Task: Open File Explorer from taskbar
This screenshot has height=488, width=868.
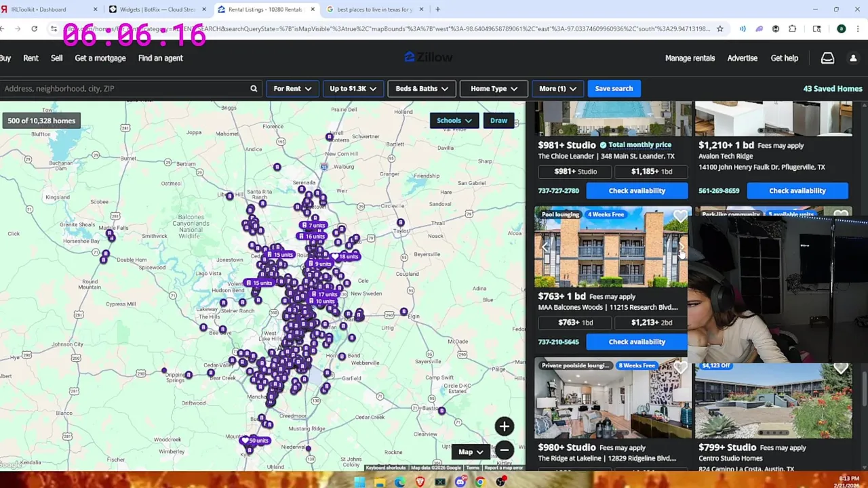Action: coord(379,482)
